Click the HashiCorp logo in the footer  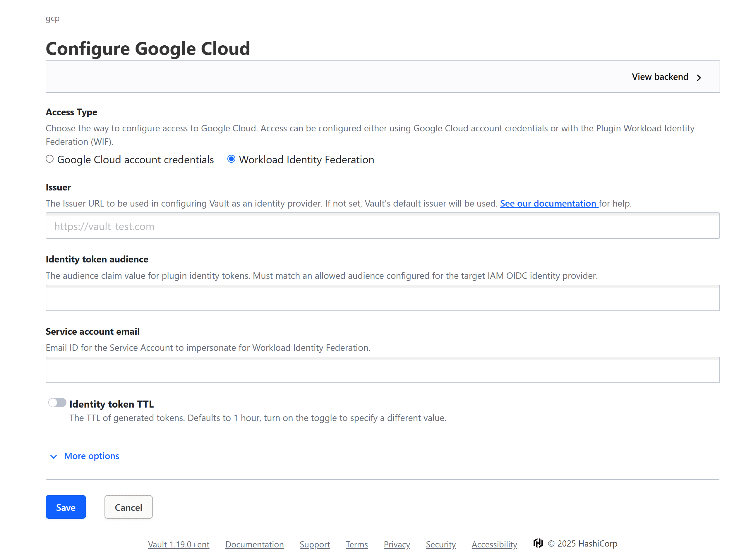pos(538,543)
